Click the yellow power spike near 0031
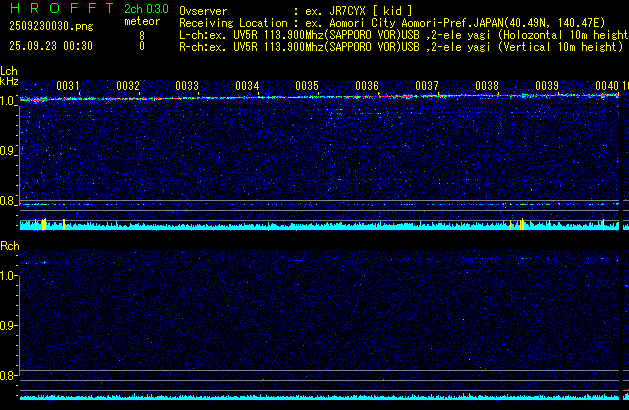629x410 pixels. coord(43,224)
